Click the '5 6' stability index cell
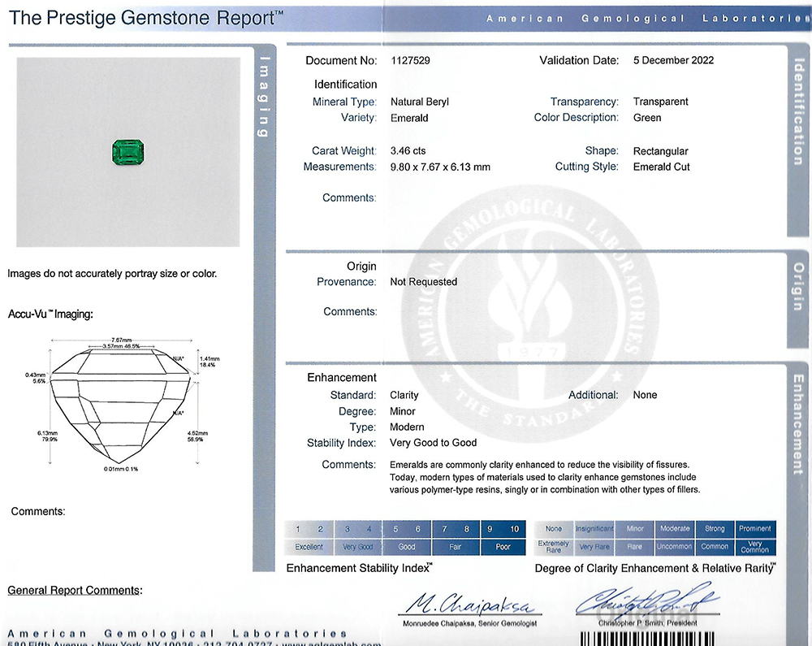The height and width of the screenshot is (646, 812). point(407,529)
